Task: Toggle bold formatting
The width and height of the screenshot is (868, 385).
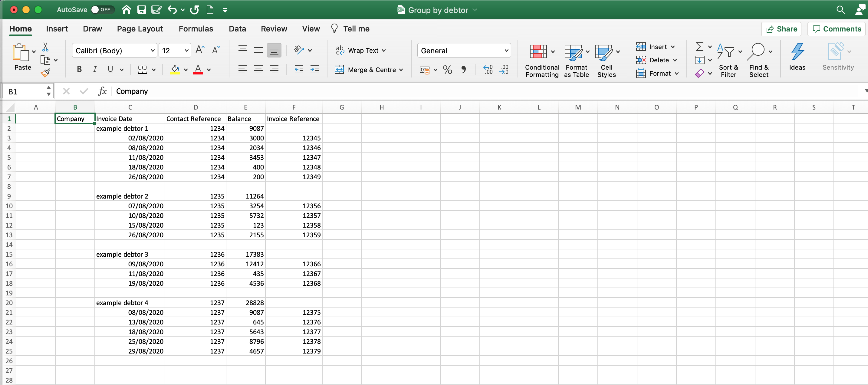Action: click(79, 69)
